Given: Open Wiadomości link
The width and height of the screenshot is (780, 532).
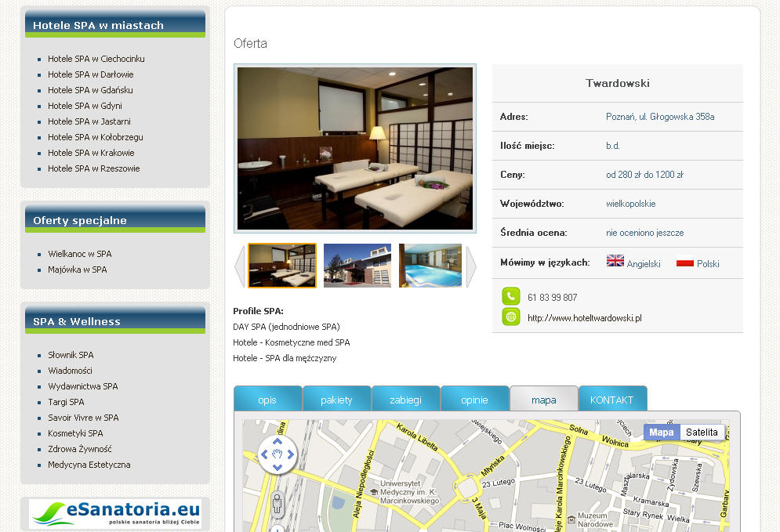Looking at the screenshot, I should click(x=70, y=371).
